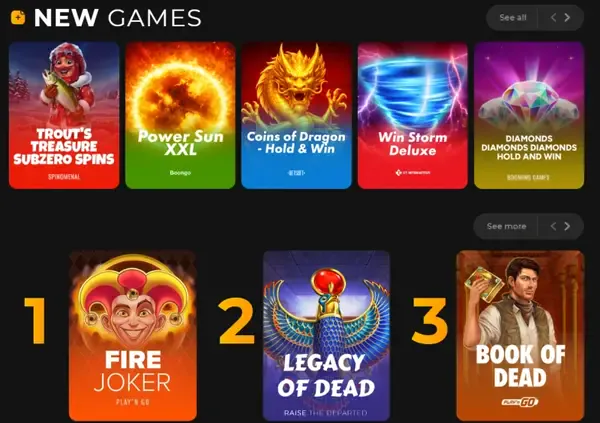This screenshot has height=423, width=600.
Task: Open Trout's Treasure Subzero Spins game
Action: pos(64,115)
